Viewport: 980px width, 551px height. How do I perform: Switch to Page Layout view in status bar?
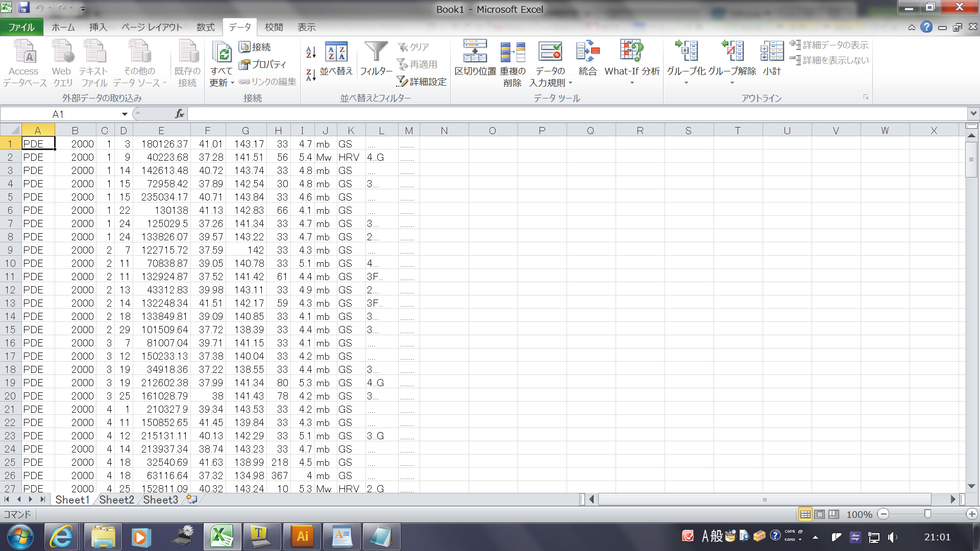[x=820, y=514]
